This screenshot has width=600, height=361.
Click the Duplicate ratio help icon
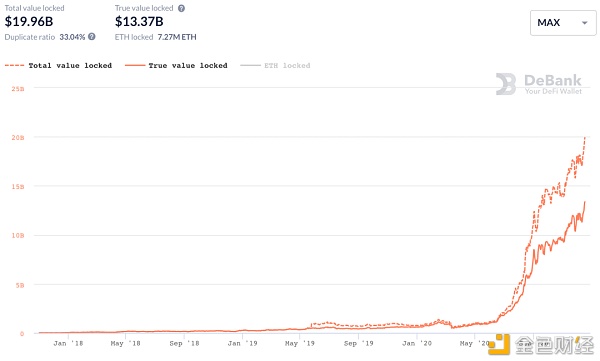pyautogui.click(x=92, y=37)
